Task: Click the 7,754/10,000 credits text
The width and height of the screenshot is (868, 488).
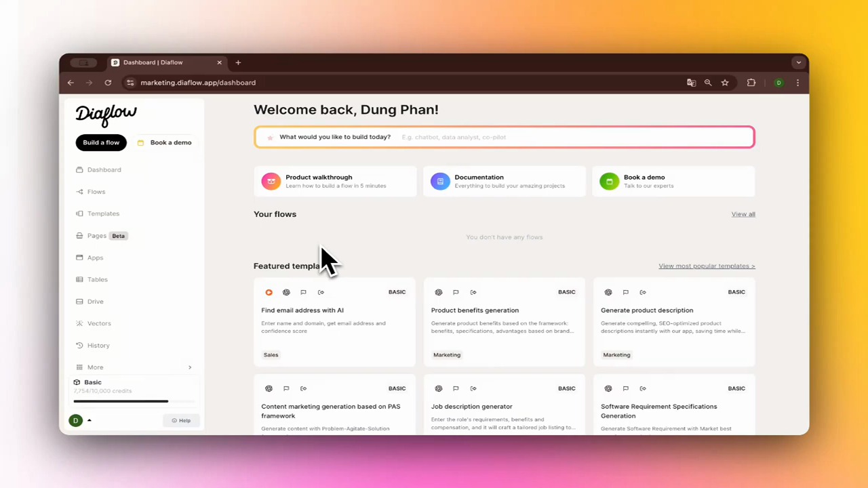Action: tap(102, 391)
